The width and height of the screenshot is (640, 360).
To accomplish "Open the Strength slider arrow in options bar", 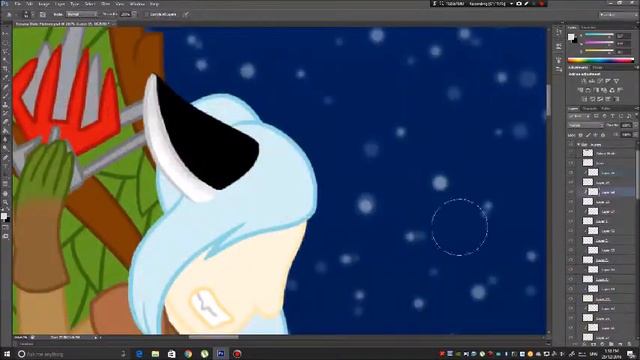I will point(134,14).
